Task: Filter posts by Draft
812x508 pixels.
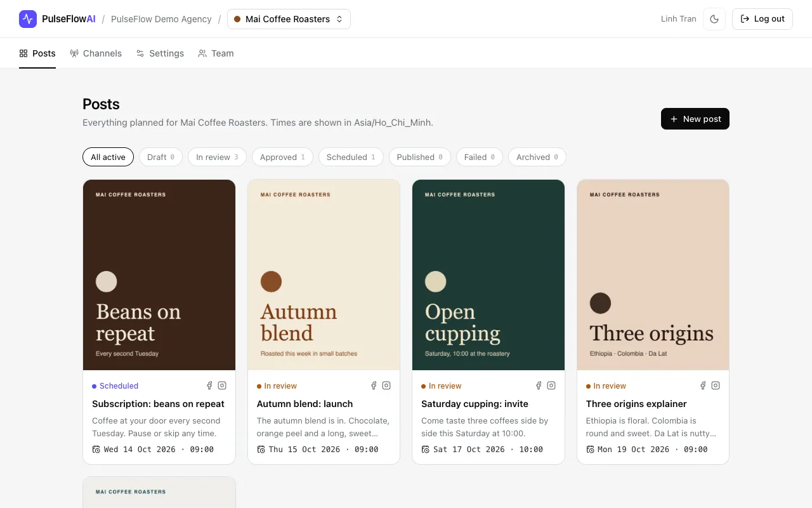Action: [x=160, y=157]
